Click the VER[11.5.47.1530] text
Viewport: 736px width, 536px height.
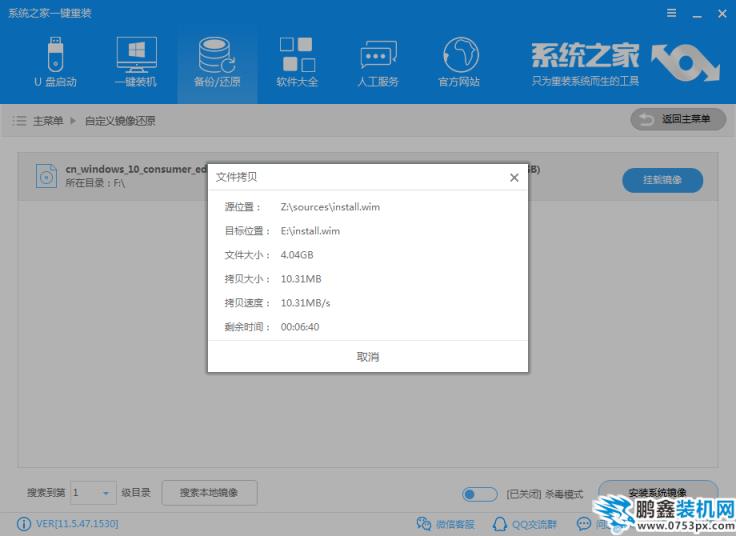77,524
